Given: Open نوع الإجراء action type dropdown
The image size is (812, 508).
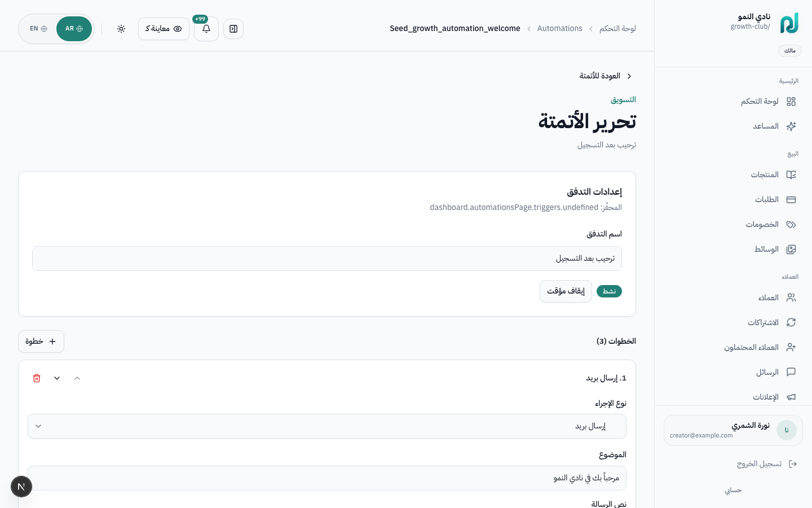Looking at the screenshot, I should [327, 426].
